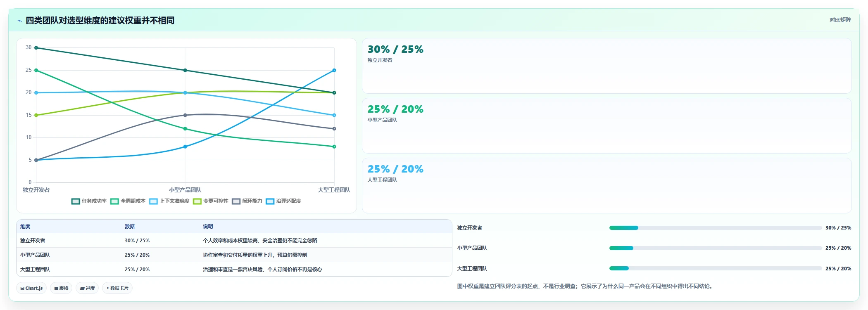868x310 pixels.
Task: Hide the 闭环能力 series via legend
Action: tap(247, 201)
